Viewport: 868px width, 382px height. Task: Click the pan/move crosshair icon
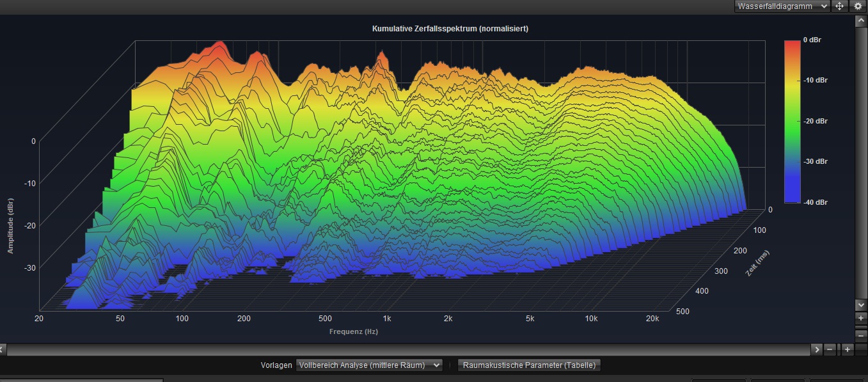[x=840, y=6]
